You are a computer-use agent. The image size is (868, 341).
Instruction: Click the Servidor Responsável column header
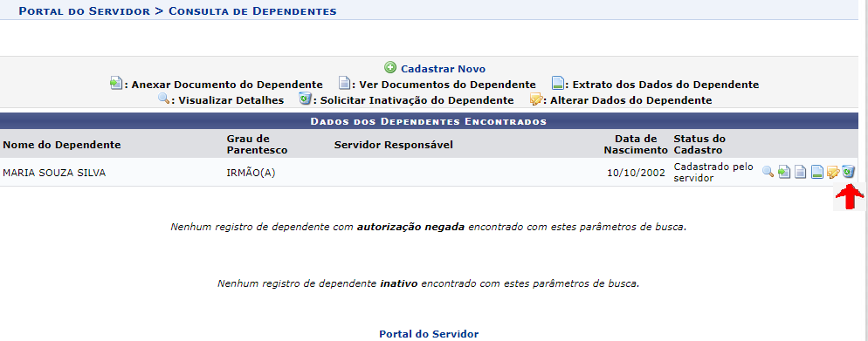click(x=394, y=145)
